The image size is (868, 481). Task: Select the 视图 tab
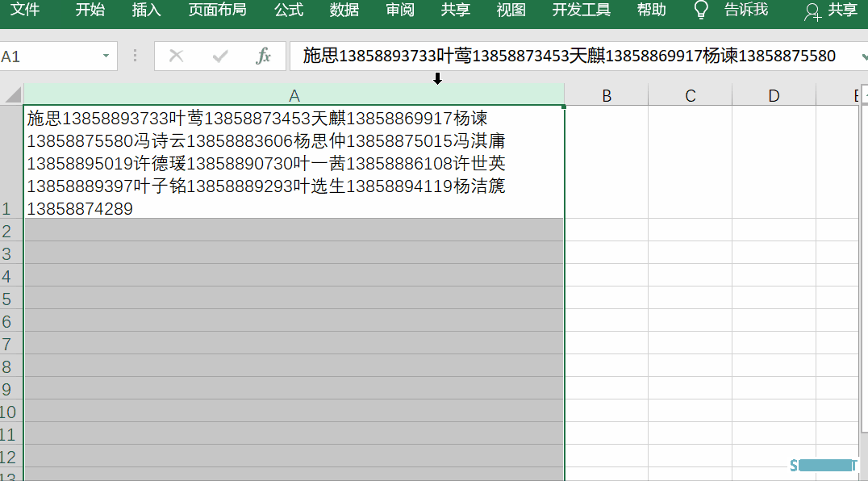coord(511,10)
